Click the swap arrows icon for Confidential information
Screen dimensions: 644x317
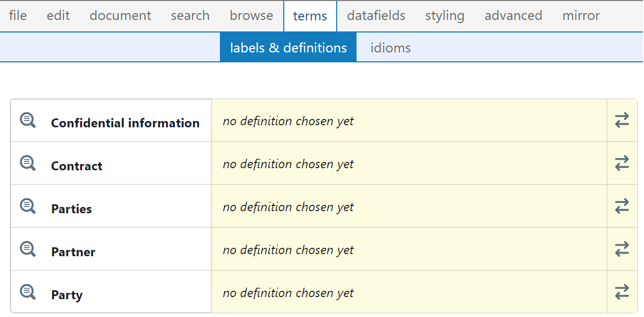tap(622, 121)
